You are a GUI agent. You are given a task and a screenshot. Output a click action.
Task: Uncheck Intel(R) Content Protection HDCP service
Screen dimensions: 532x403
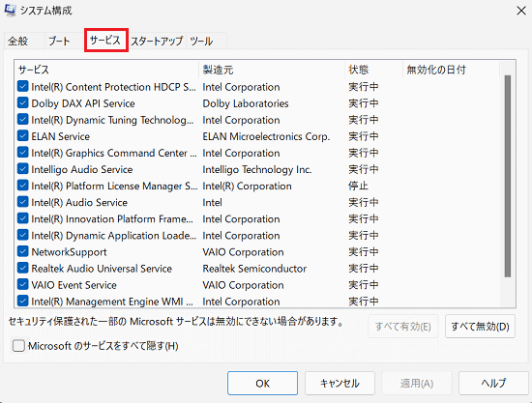(23, 87)
